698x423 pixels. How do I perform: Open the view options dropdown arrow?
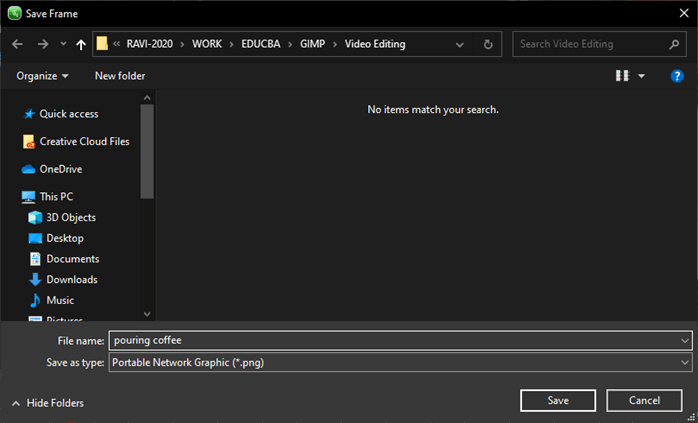[x=641, y=76]
